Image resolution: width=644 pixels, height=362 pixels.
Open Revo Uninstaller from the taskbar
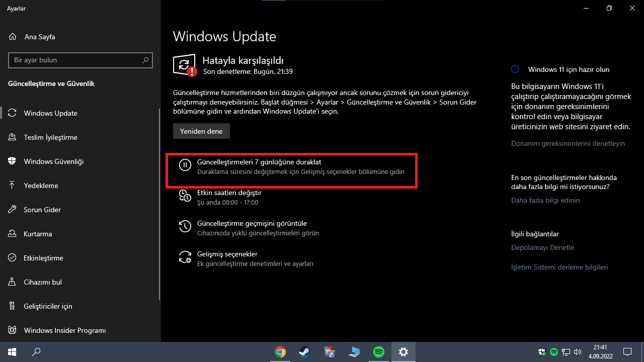(x=330, y=352)
